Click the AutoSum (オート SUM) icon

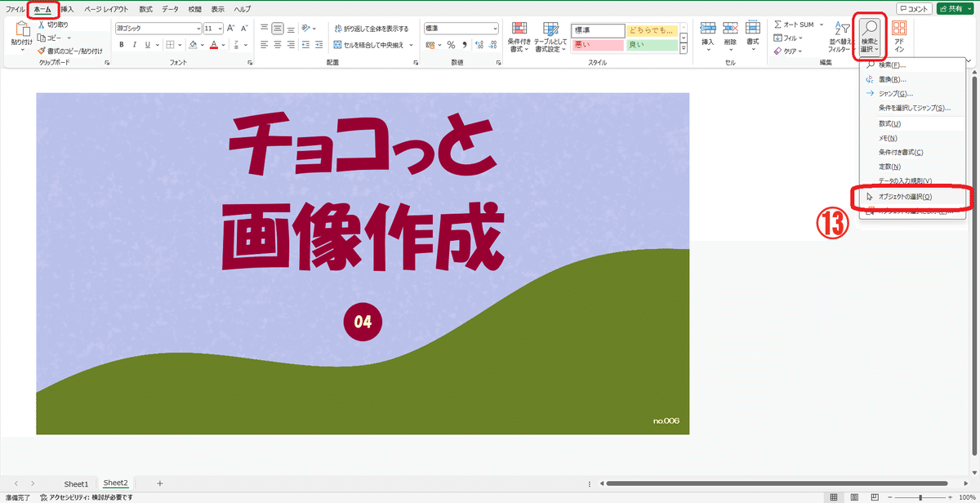[778, 24]
